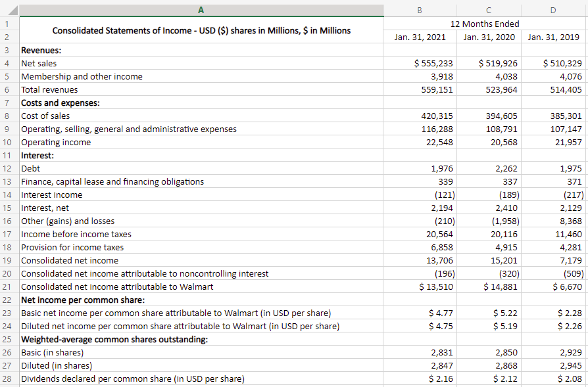The height and width of the screenshot is (387, 588).
Task: Select column C header
Action: click(488, 11)
